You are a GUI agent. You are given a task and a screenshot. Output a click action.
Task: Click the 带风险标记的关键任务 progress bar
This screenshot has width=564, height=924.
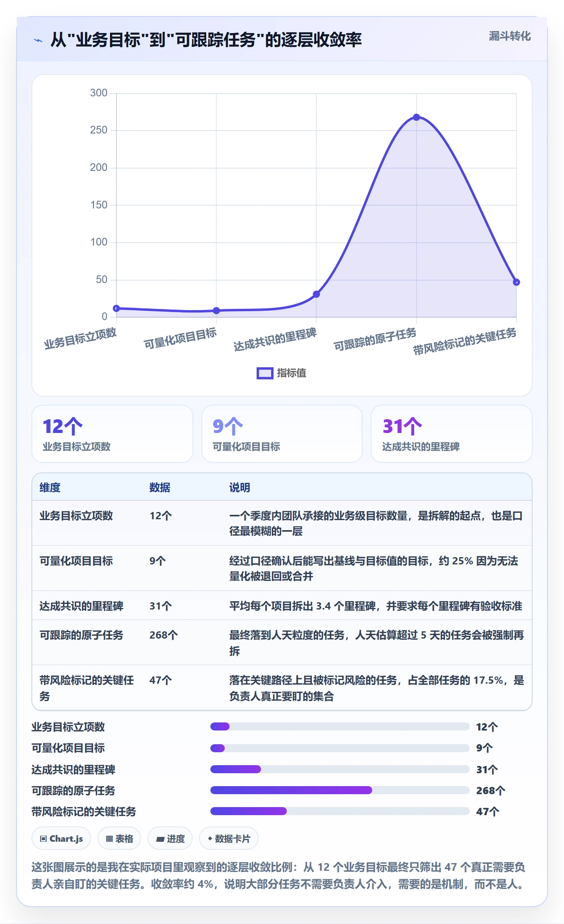[340, 811]
